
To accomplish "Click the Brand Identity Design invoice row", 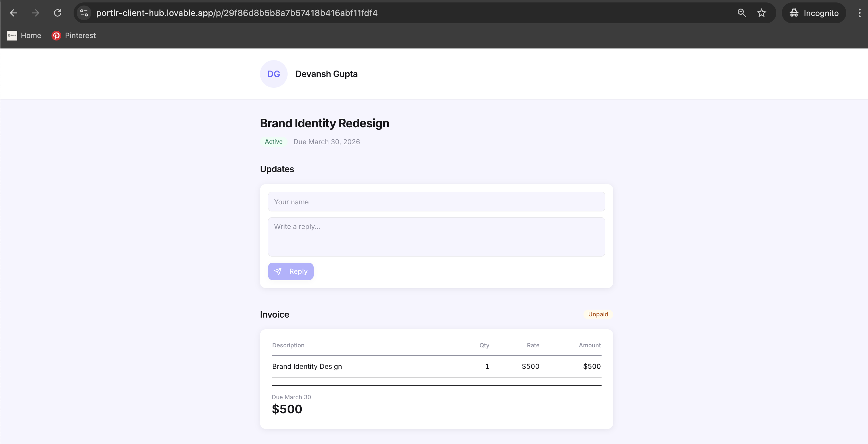I will click(307, 366).
